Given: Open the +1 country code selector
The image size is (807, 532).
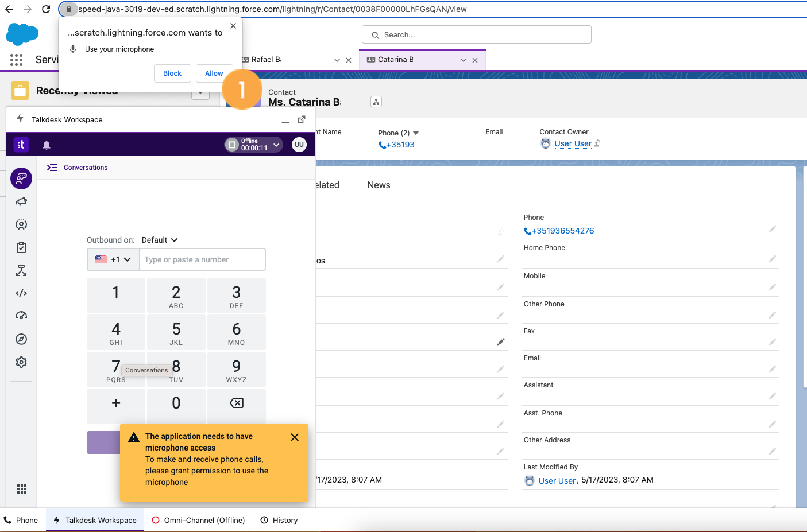Looking at the screenshot, I should (x=113, y=259).
